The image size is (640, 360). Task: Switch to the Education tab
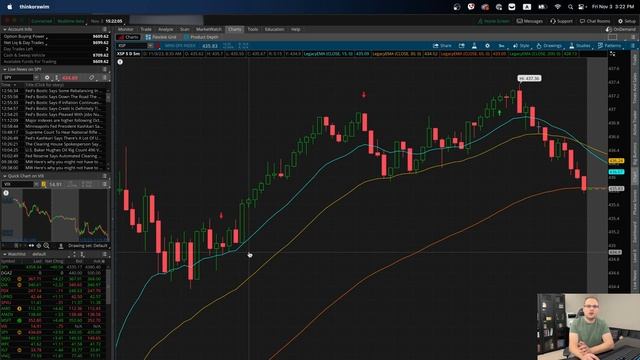[274, 29]
